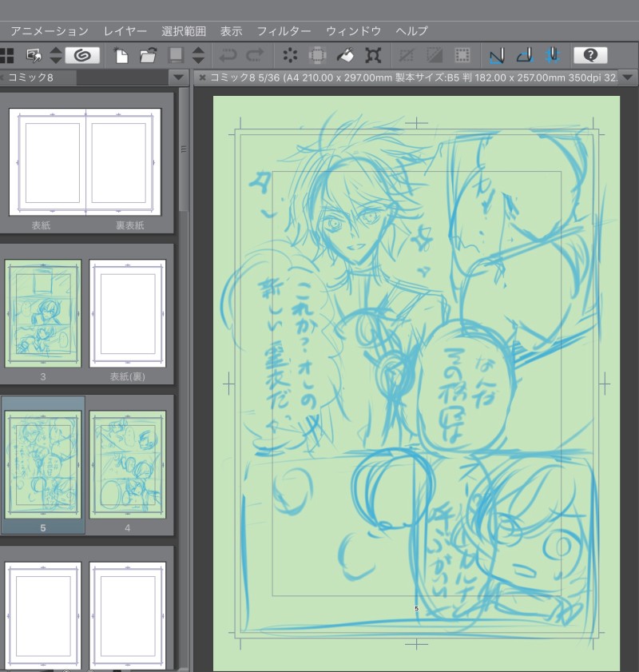The height and width of the screenshot is (672, 639).
Task: Open the レイヤー menu
Action: 125,31
